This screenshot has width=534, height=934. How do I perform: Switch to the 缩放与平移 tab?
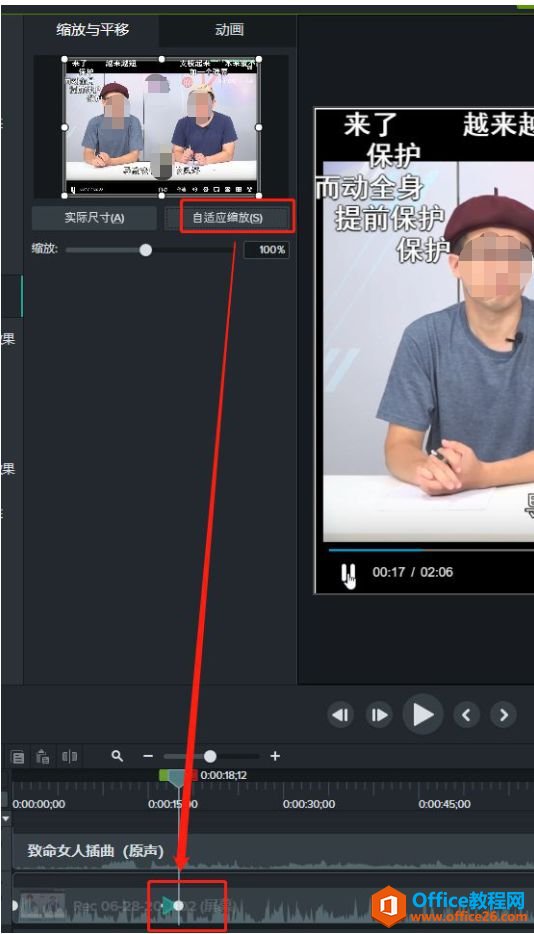(x=92, y=30)
